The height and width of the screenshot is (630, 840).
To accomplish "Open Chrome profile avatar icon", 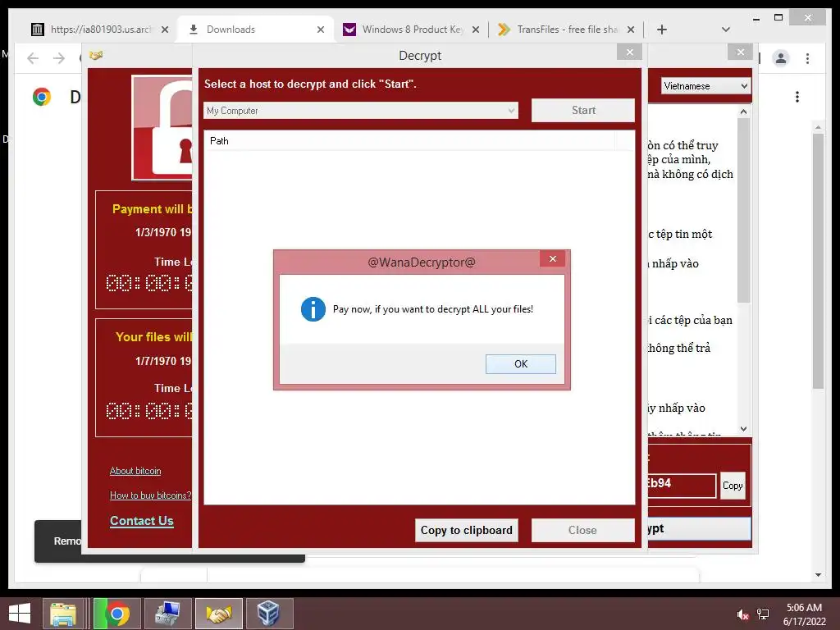I will [781, 58].
